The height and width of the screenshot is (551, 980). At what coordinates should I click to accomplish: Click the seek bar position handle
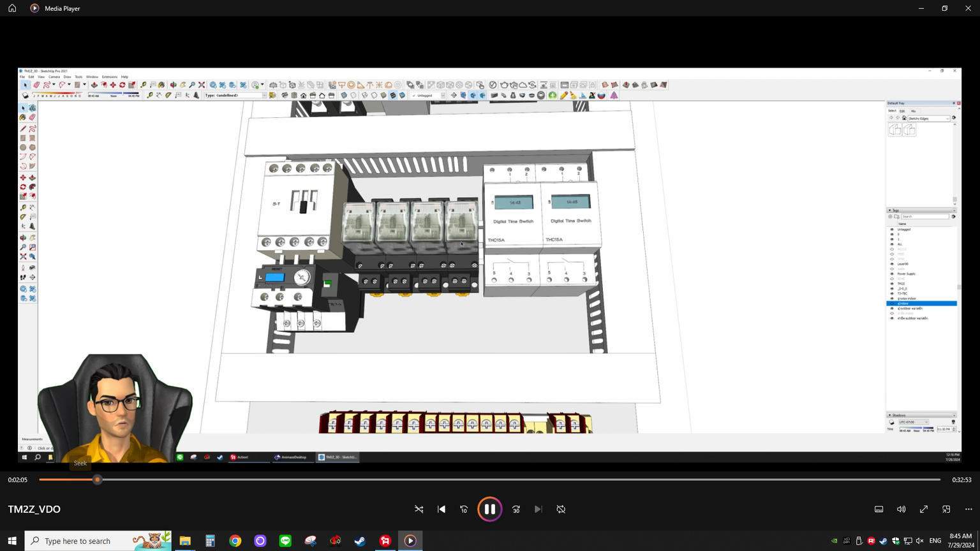98,480
